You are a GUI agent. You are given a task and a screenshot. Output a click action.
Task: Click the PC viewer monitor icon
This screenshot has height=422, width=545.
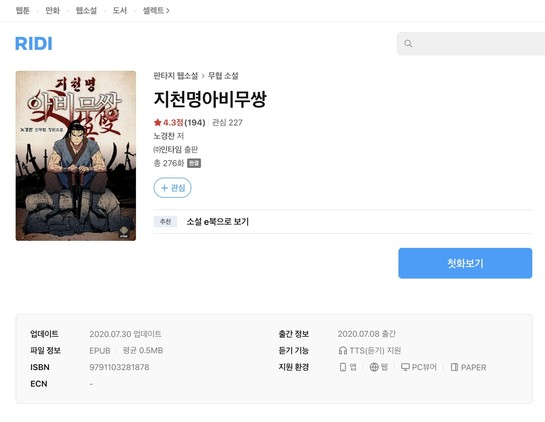pyautogui.click(x=405, y=367)
